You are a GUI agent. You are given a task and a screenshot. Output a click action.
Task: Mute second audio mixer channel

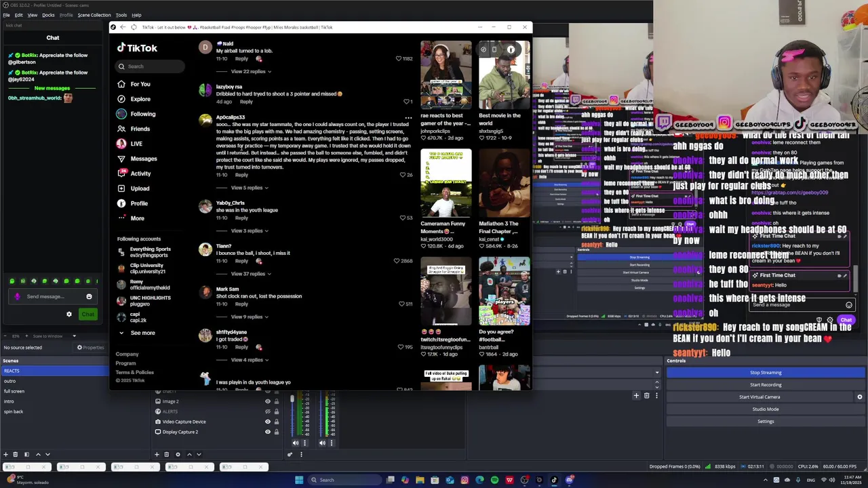click(x=322, y=443)
